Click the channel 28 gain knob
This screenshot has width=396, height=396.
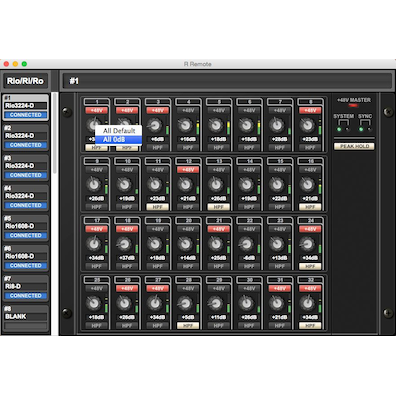[x=185, y=303]
